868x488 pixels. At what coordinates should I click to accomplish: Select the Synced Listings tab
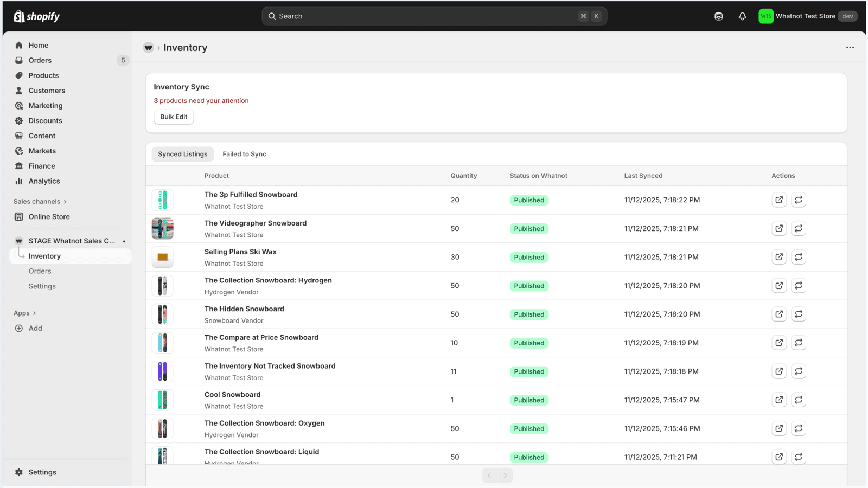183,154
